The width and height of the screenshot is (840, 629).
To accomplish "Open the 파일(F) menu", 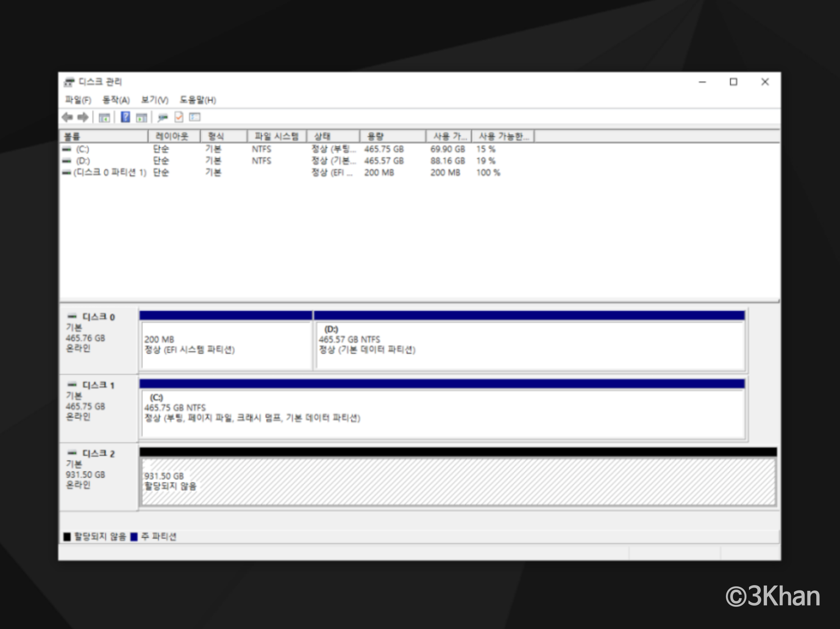I will click(x=78, y=100).
